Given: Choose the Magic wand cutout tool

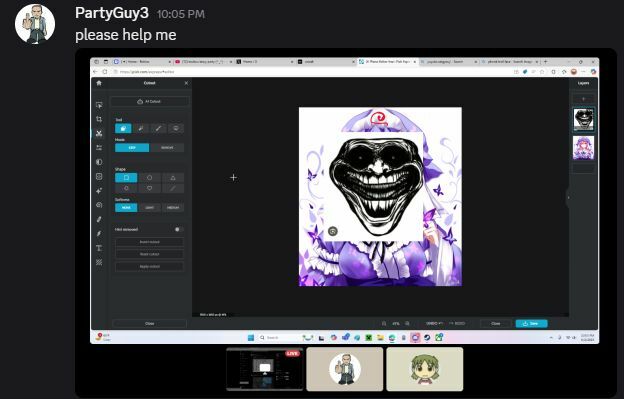Looking at the screenshot, I should [x=141, y=128].
